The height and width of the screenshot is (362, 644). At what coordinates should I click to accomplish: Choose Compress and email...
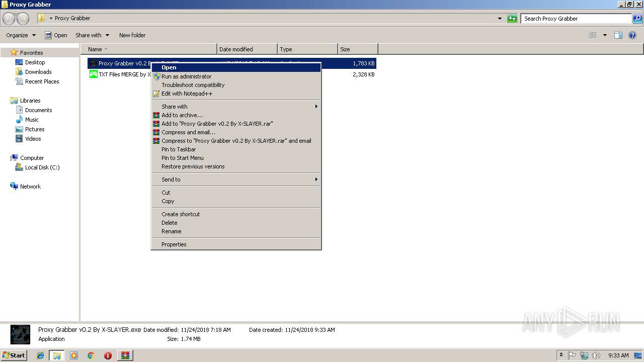coord(236,132)
